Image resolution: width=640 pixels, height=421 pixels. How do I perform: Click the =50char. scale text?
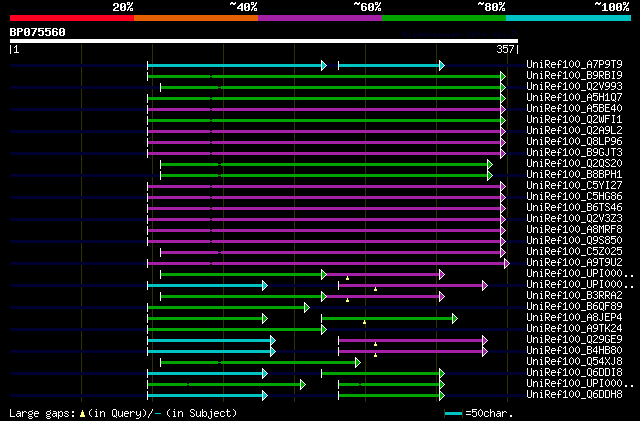click(489, 413)
